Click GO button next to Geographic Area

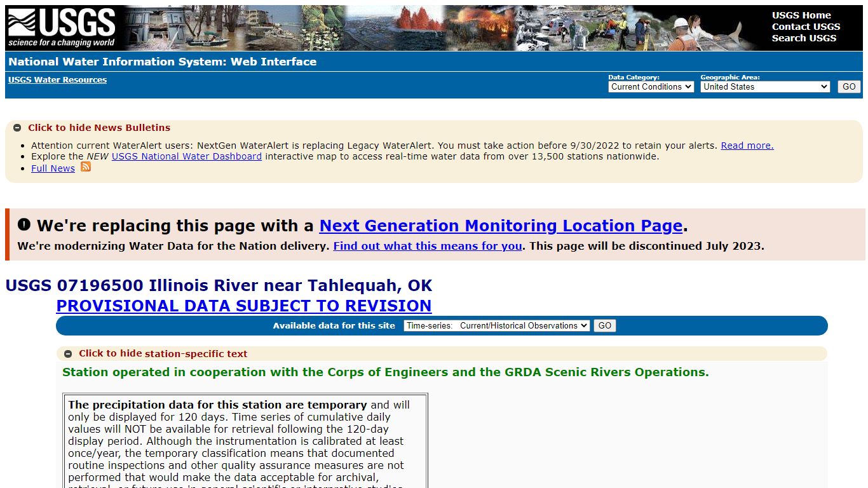pos(849,87)
